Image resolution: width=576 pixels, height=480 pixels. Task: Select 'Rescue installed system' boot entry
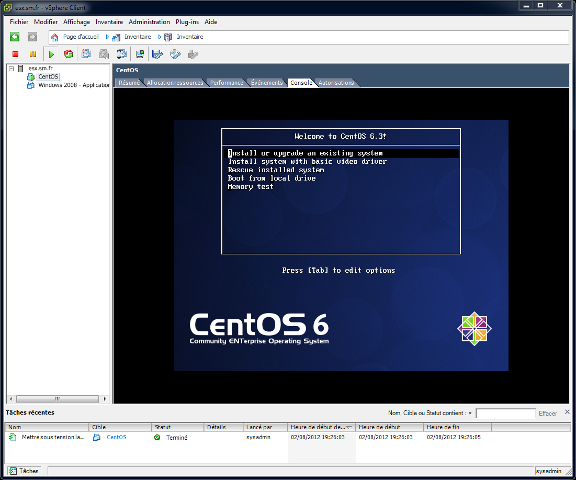276,170
